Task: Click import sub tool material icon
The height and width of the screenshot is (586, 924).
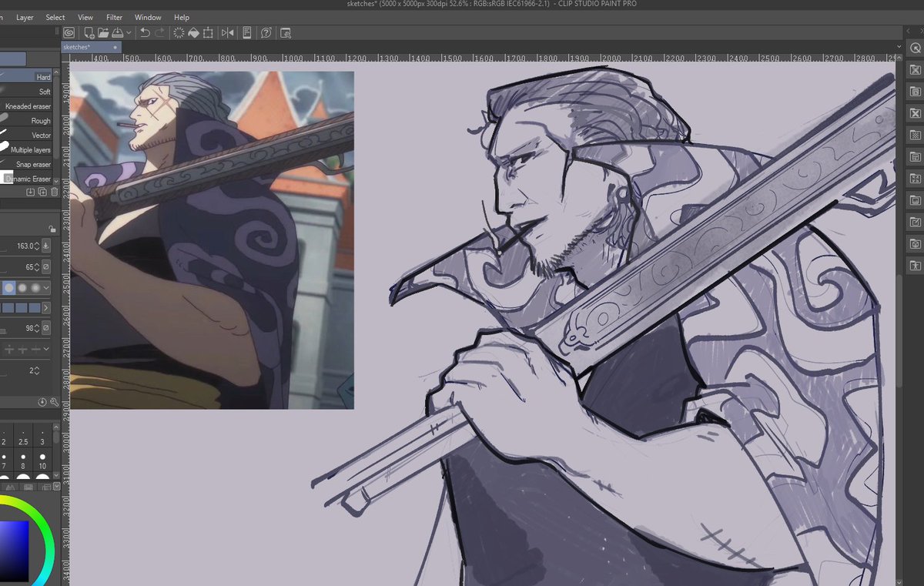Action: (30, 192)
